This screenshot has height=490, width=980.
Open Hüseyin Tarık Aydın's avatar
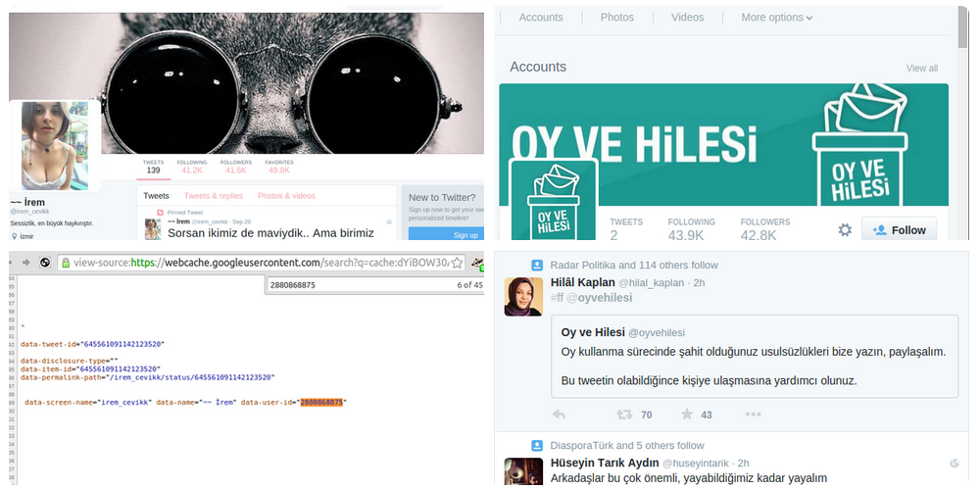tap(523, 471)
